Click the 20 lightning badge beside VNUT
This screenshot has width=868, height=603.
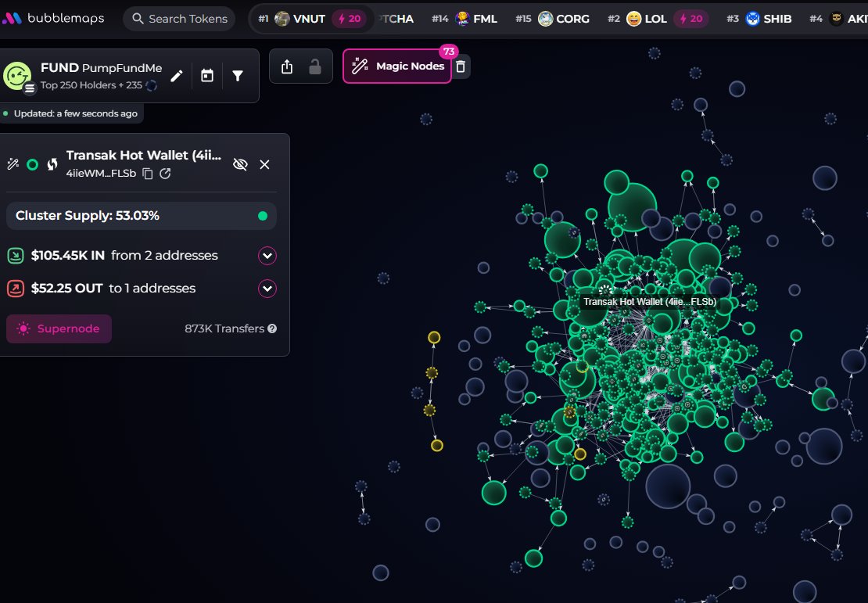tap(350, 19)
